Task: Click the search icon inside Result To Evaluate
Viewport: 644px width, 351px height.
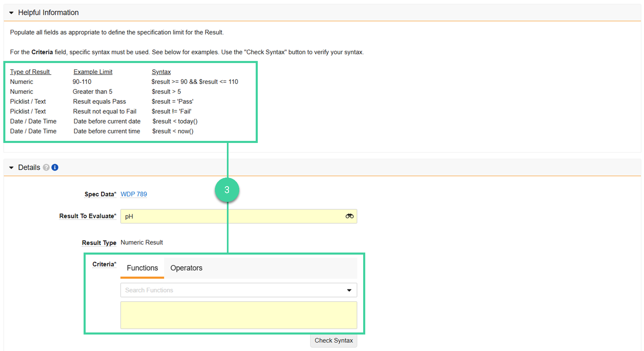Action: 349,216
